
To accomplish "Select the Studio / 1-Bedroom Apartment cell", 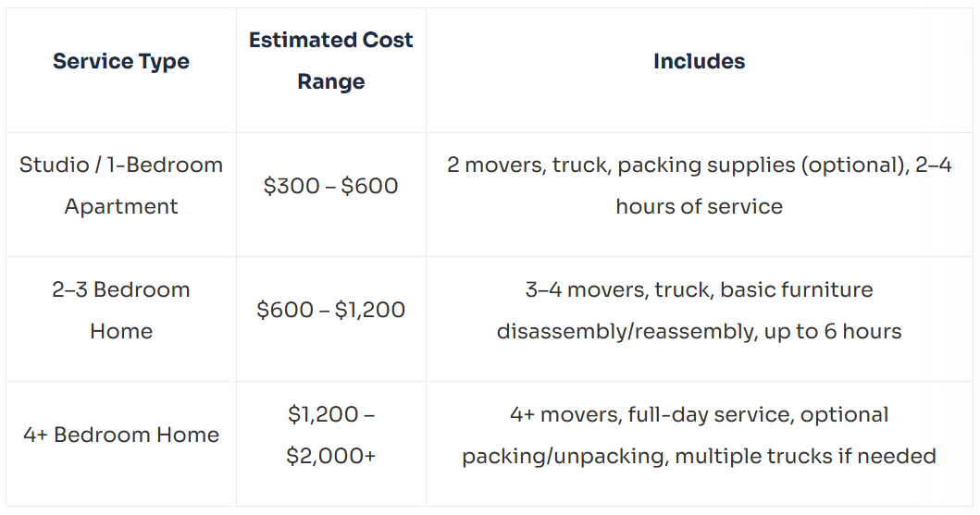I will (x=121, y=186).
